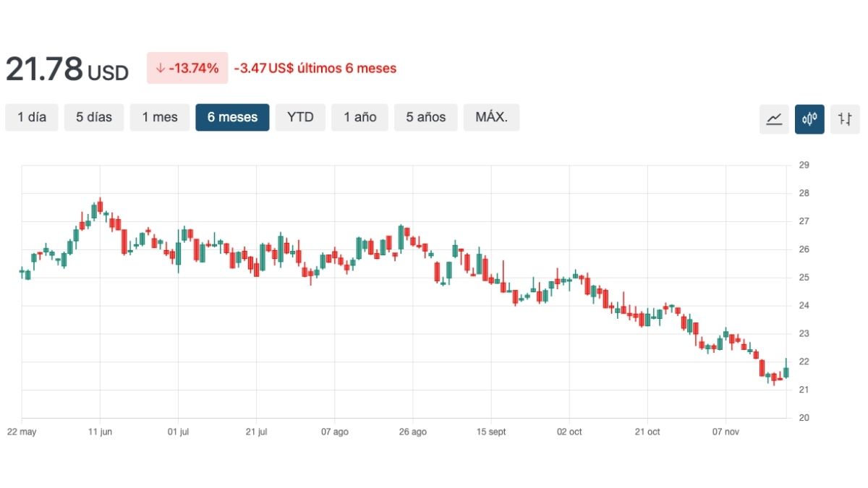Click the last green candle on the chart
This screenshot has height=488, width=868.
pyautogui.click(x=786, y=372)
